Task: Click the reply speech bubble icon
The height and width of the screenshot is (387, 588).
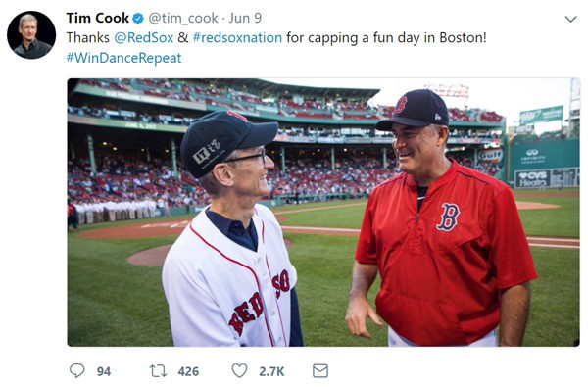Action: point(77,370)
